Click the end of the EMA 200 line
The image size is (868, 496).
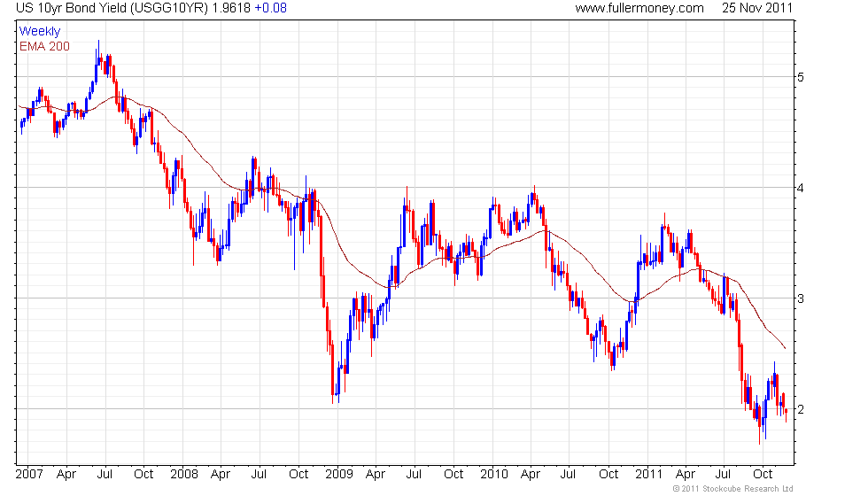[785, 348]
